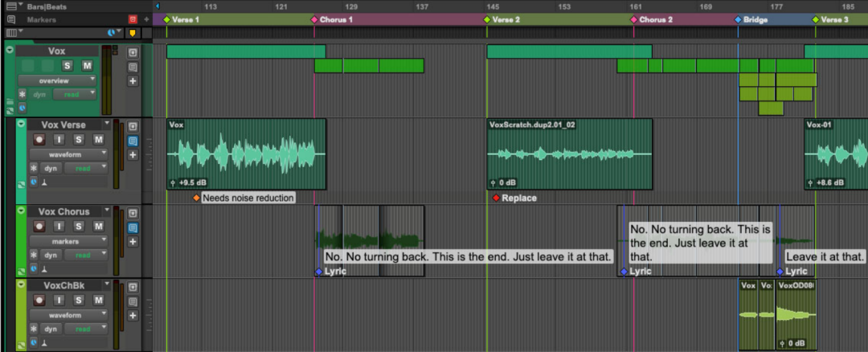Open the overview track view dropdown on Vox
Image resolution: width=868 pixels, height=352 pixels.
56,80
